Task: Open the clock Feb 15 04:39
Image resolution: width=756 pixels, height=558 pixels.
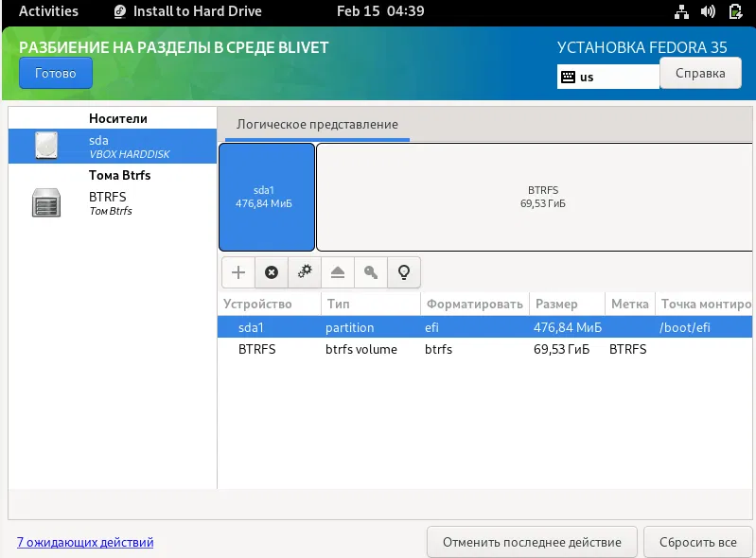Action: 380,11
